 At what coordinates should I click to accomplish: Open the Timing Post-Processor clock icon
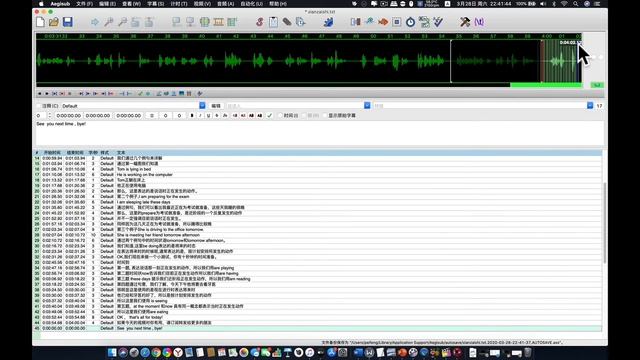coord(410,22)
